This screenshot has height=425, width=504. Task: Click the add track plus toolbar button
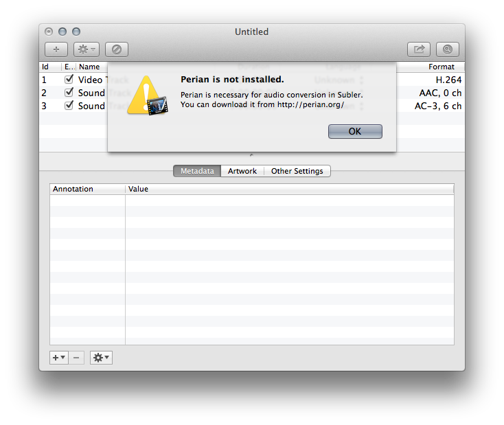[56, 49]
